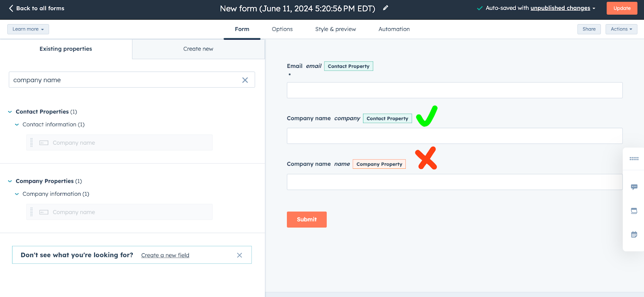
Task: Clear the company name search field
Action: click(x=245, y=80)
